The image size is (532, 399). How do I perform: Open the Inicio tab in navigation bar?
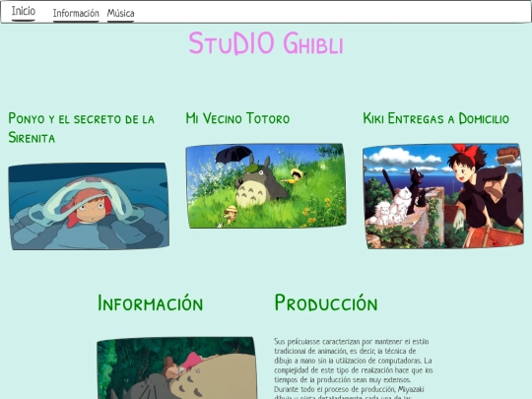click(x=24, y=11)
